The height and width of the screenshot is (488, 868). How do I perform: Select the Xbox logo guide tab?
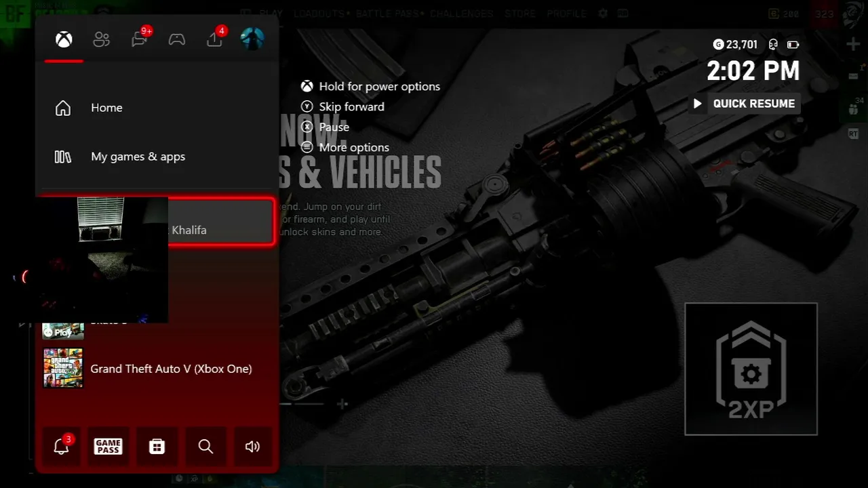tap(64, 39)
